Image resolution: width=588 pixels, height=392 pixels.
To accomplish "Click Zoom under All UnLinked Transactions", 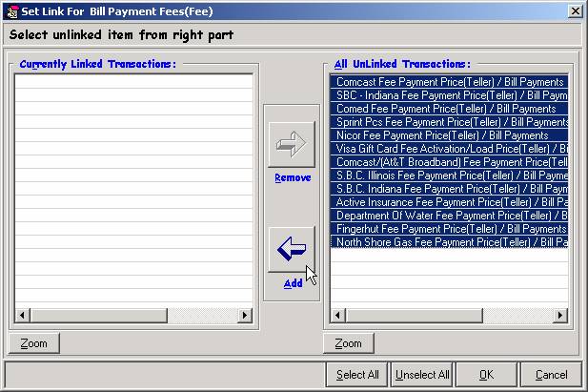I will pyautogui.click(x=349, y=343).
